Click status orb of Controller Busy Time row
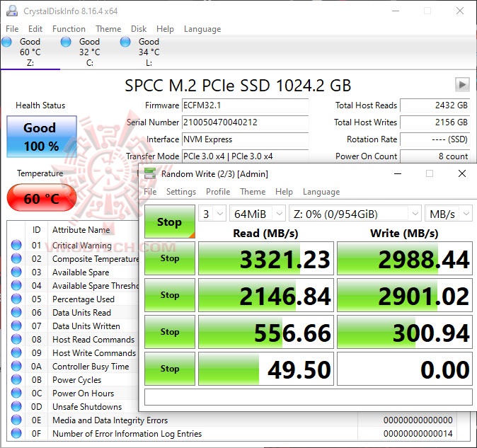 [16, 366]
